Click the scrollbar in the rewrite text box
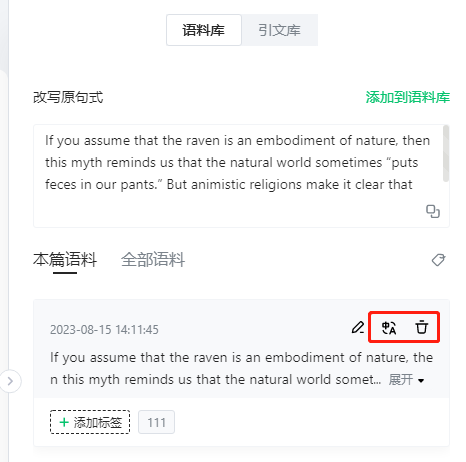This screenshot has height=462, width=466. pyautogui.click(x=446, y=154)
